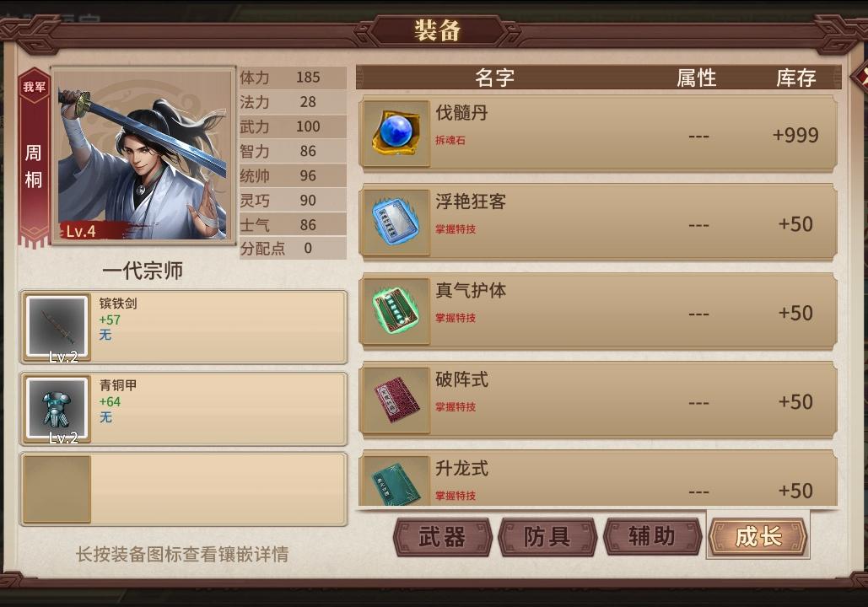Click the 周桐 character portrait
The image size is (868, 607).
(x=143, y=155)
